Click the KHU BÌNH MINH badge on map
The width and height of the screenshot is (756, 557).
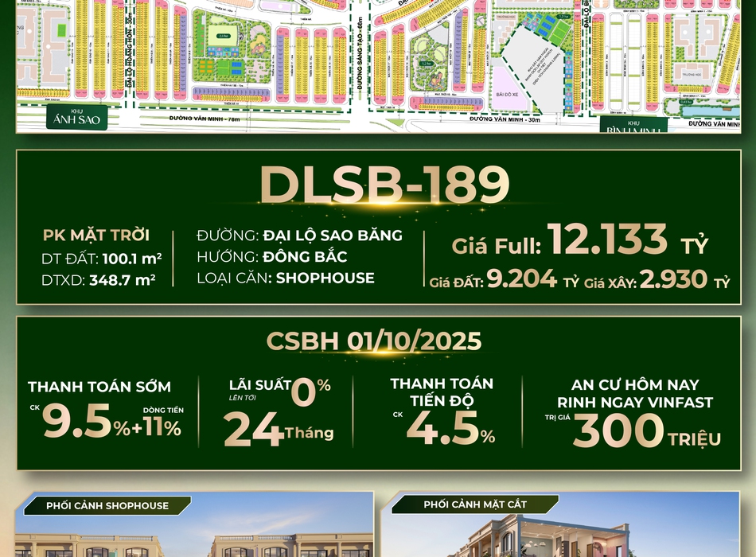click(x=633, y=127)
